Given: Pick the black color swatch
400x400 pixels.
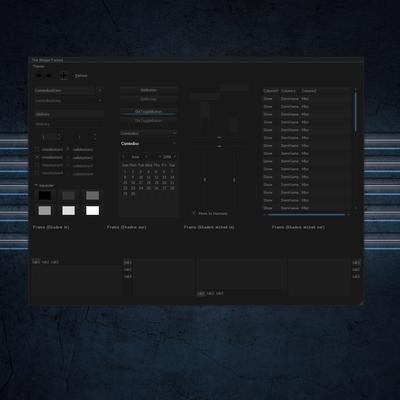Looking at the screenshot, I should click(x=45, y=195).
